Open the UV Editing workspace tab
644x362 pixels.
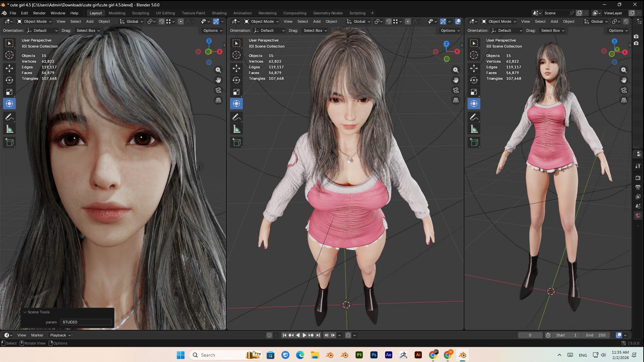(165, 13)
